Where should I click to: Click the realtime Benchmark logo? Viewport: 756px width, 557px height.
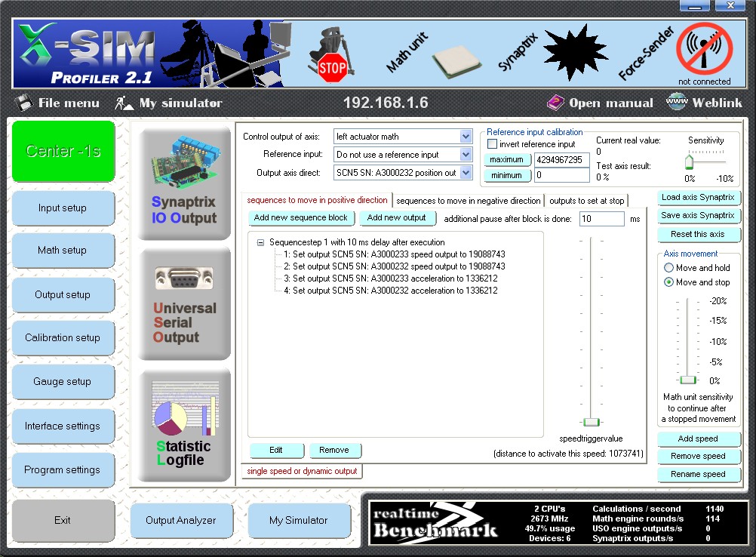435,522
